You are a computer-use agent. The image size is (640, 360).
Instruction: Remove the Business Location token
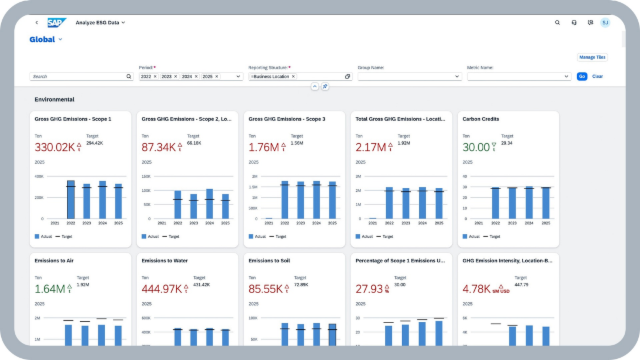293,76
